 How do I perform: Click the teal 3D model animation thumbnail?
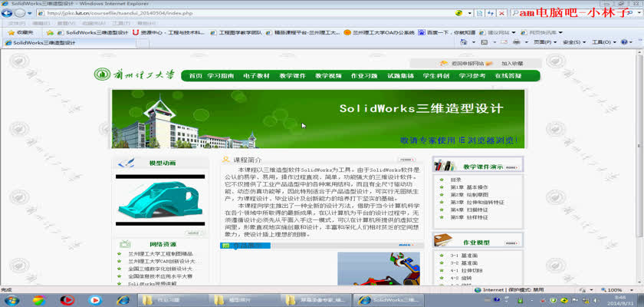point(160,200)
